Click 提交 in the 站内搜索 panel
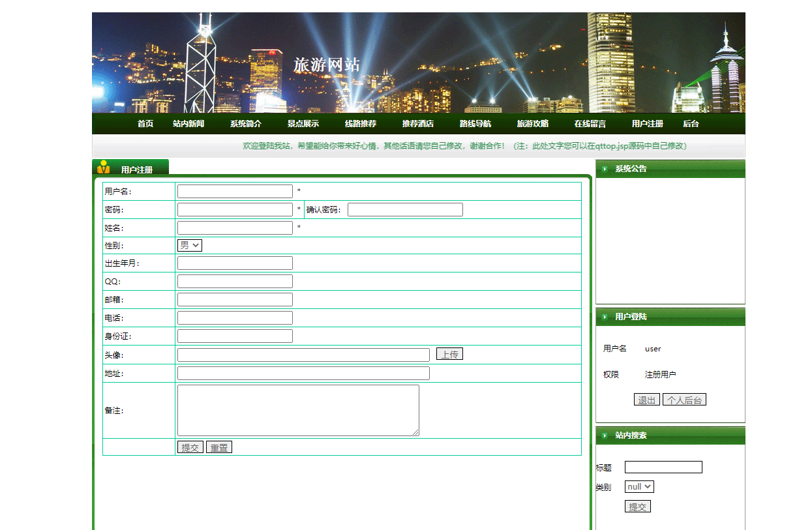812x530 pixels. tap(637, 506)
